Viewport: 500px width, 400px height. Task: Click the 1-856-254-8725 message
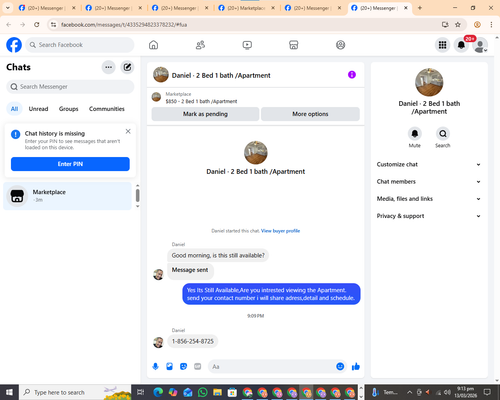point(193,341)
